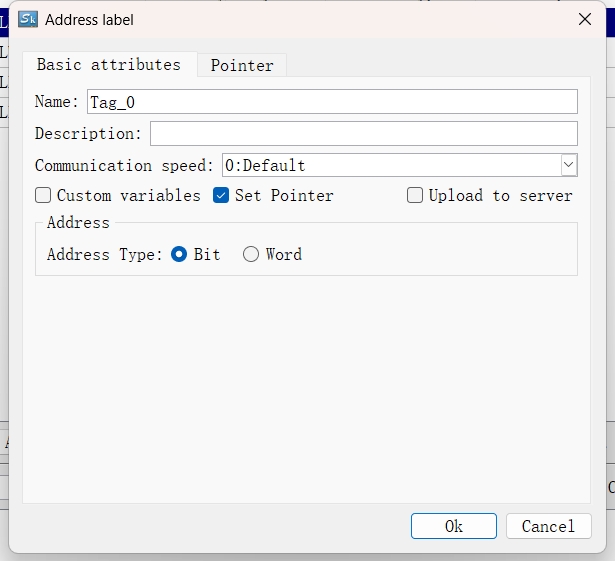The image size is (615, 561).
Task: Select the Basic attributes tab
Action: click(109, 64)
